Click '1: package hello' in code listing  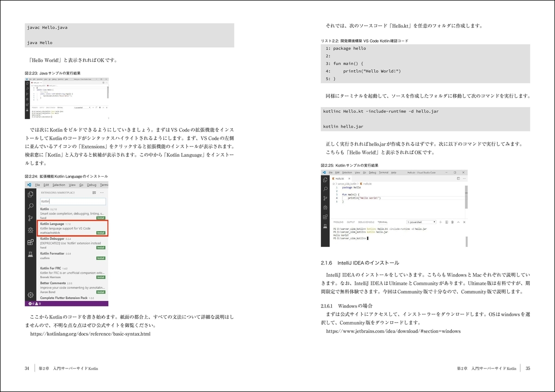point(345,48)
